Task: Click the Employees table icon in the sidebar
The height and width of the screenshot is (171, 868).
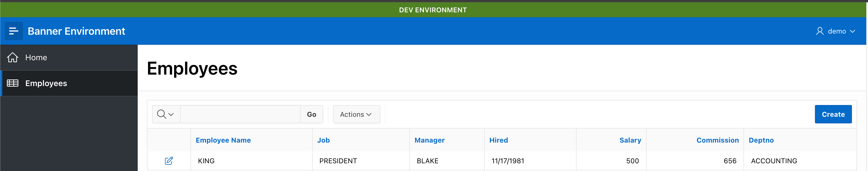Action: click(13, 83)
